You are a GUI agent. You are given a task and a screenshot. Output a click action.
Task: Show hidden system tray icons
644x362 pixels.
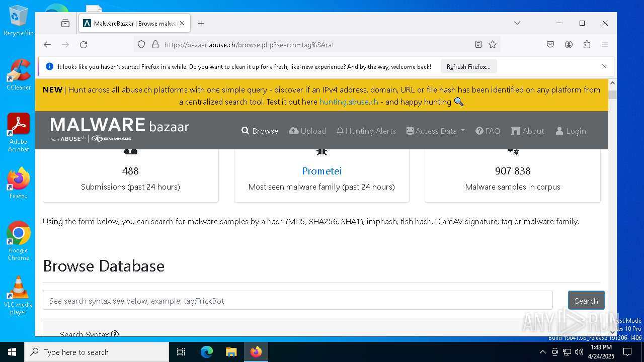coord(542,352)
